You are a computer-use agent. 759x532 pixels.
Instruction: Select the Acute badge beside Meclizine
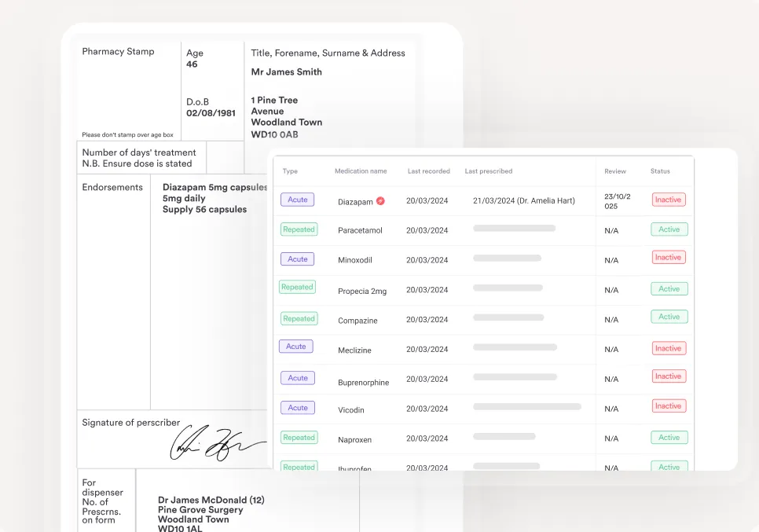click(296, 347)
